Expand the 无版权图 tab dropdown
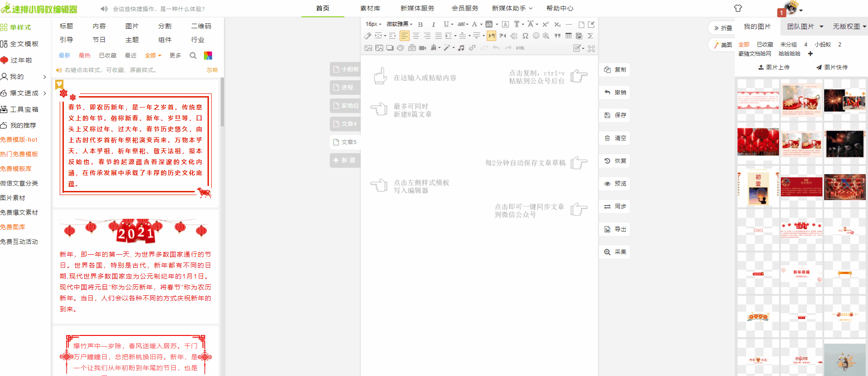The width and height of the screenshot is (868, 376). point(864,26)
